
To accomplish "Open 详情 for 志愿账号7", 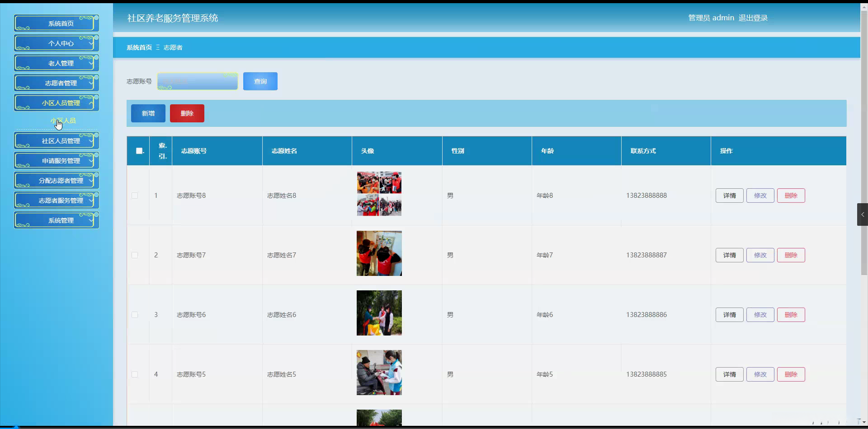I will tap(730, 255).
